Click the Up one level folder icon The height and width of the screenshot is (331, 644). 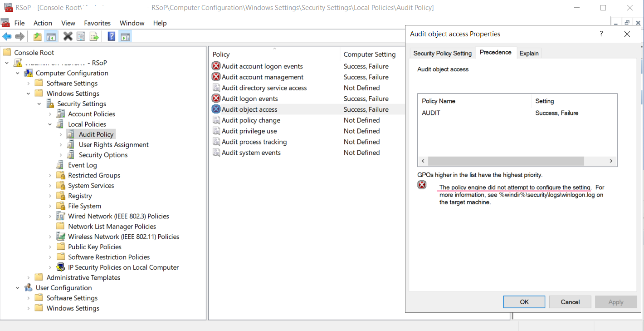tap(38, 37)
